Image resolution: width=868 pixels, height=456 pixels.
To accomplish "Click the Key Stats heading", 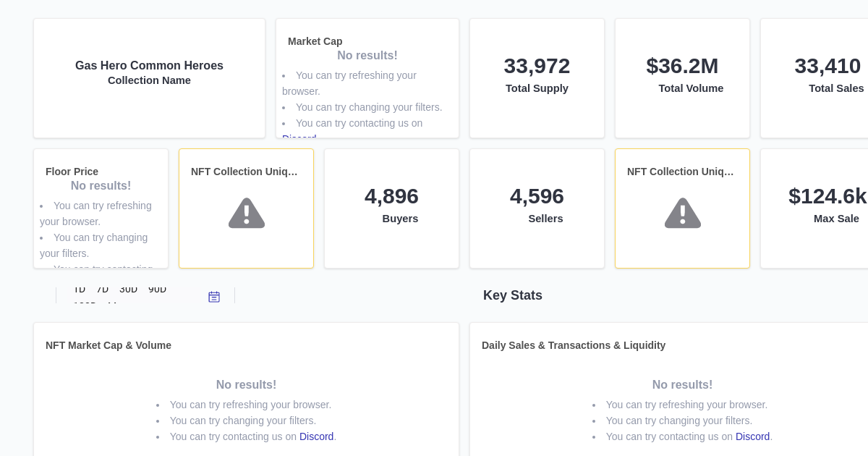I will tap(513, 295).
